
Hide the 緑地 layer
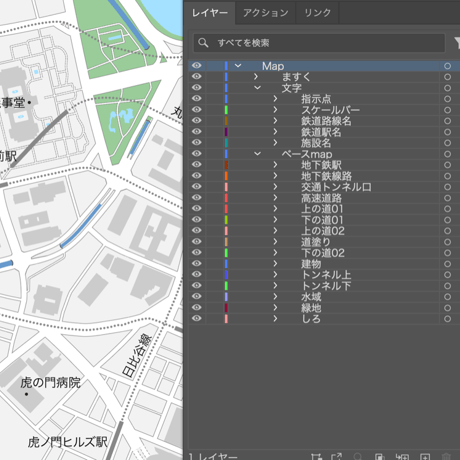[x=197, y=308]
